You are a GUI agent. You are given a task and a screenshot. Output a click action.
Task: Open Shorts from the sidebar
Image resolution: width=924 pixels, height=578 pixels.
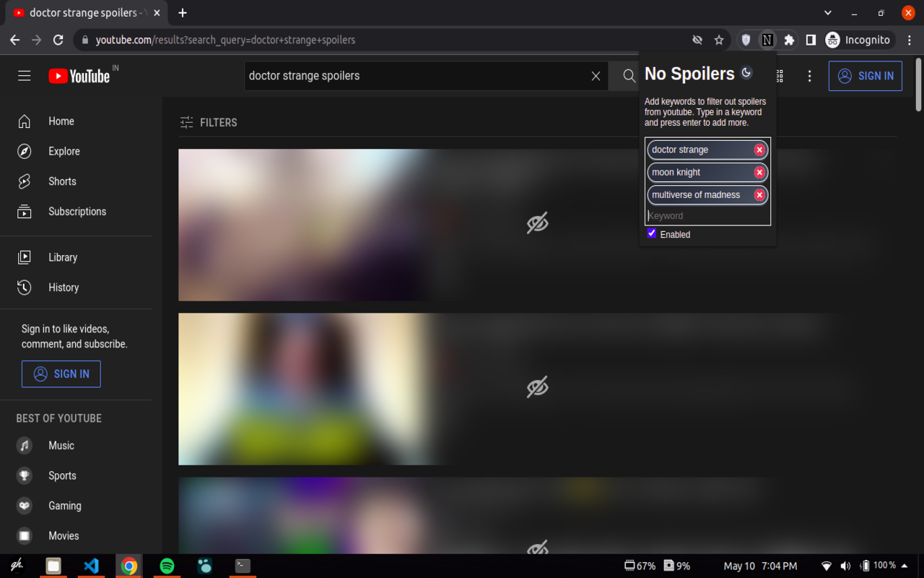coord(62,181)
